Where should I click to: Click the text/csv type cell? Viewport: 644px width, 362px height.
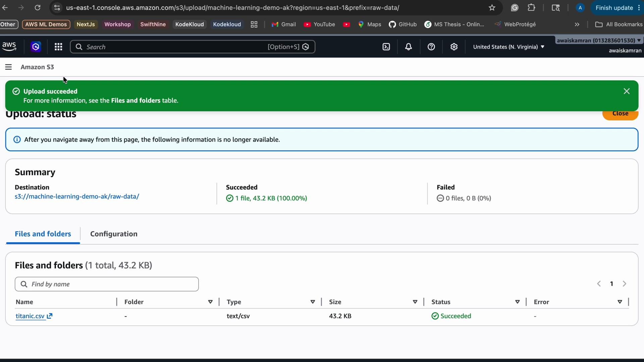(238, 316)
